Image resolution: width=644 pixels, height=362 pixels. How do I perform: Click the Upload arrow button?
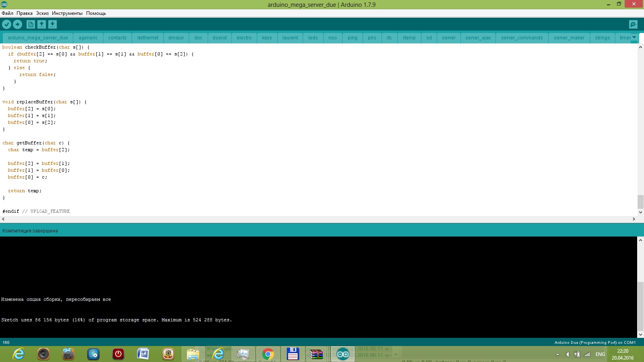18,25
